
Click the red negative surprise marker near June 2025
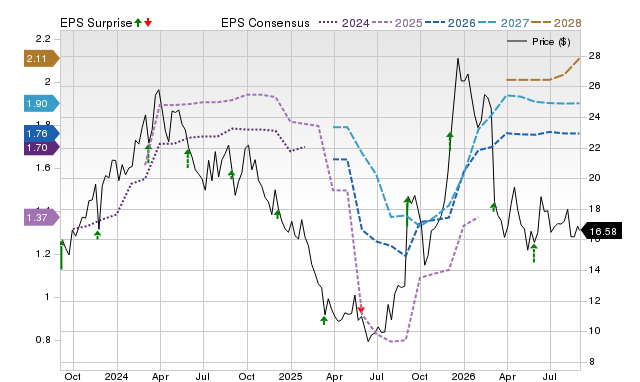click(360, 310)
